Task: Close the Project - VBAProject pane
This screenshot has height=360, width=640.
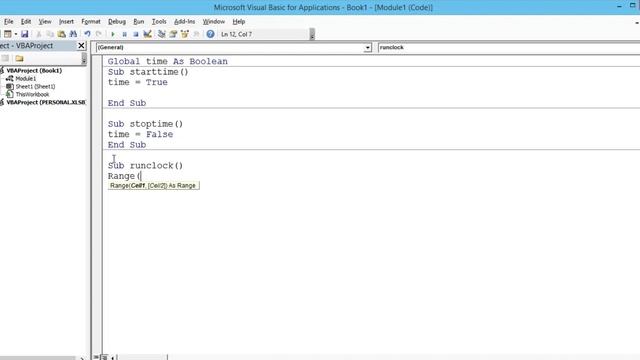Action: [x=81, y=46]
